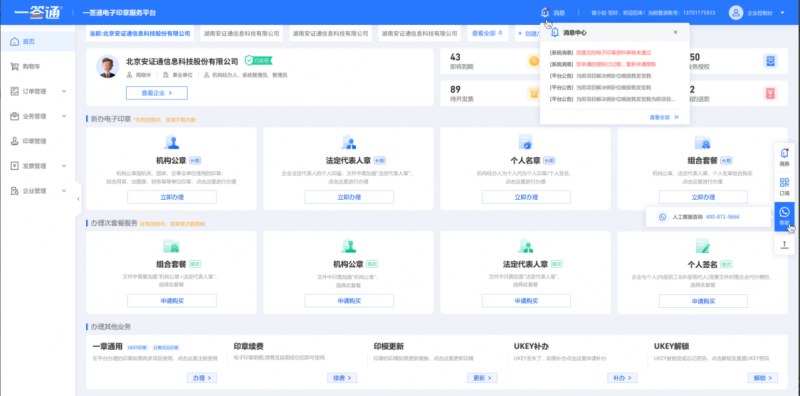Click the 消息 bell icon in header
The height and width of the screenshot is (396, 800).
pyautogui.click(x=544, y=13)
